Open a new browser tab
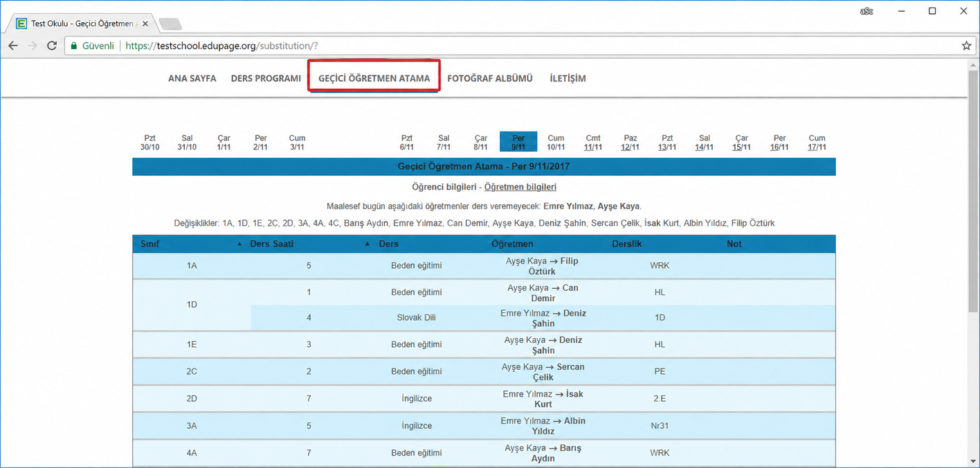Image resolution: width=980 pixels, height=468 pixels. 170,24
